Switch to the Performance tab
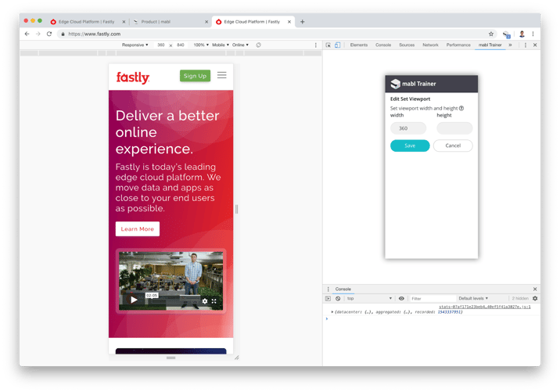560x392 pixels. 458,45
